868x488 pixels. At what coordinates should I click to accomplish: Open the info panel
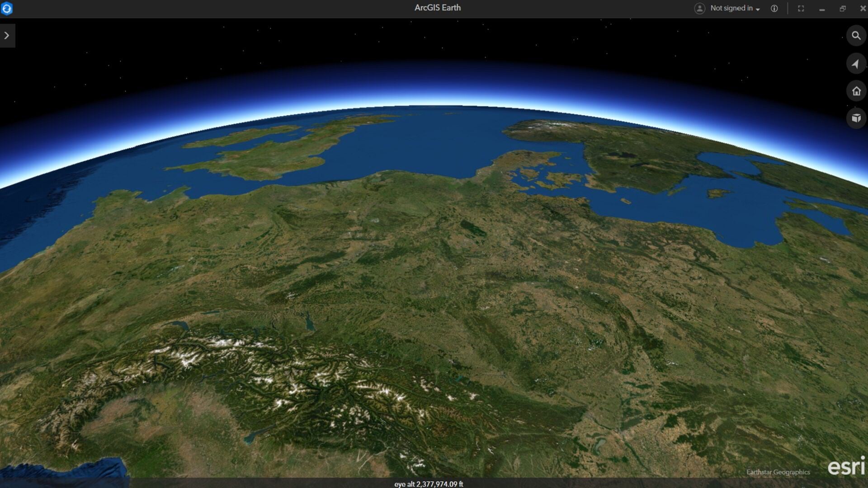point(774,8)
